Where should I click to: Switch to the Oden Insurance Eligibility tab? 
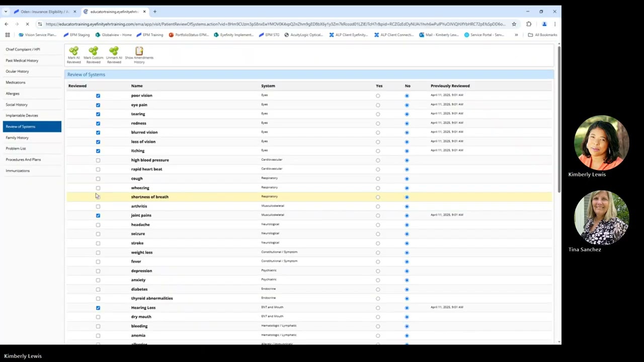click(44, 12)
